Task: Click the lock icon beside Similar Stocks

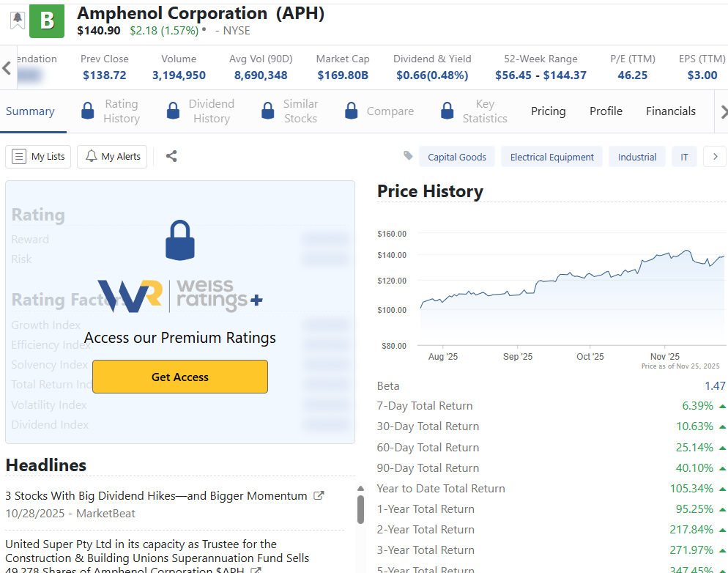Action: tap(267, 111)
